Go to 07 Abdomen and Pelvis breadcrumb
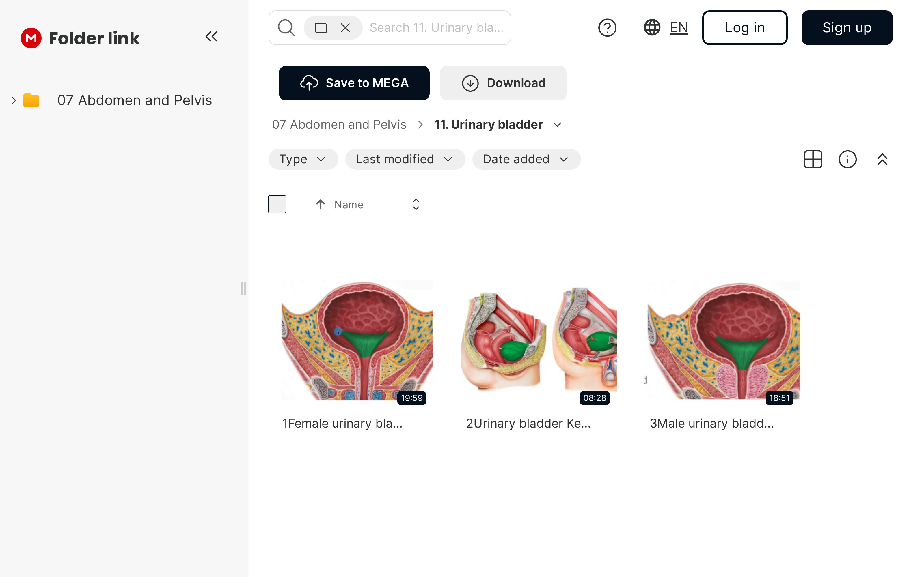This screenshot has width=924, height=577. [x=339, y=124]
